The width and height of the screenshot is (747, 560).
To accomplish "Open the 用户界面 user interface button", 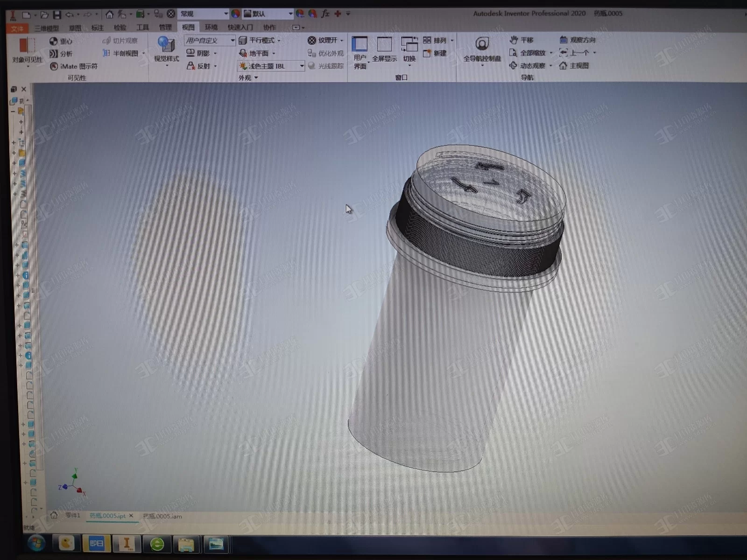I will pyautogui.click(x=360, y=53).
